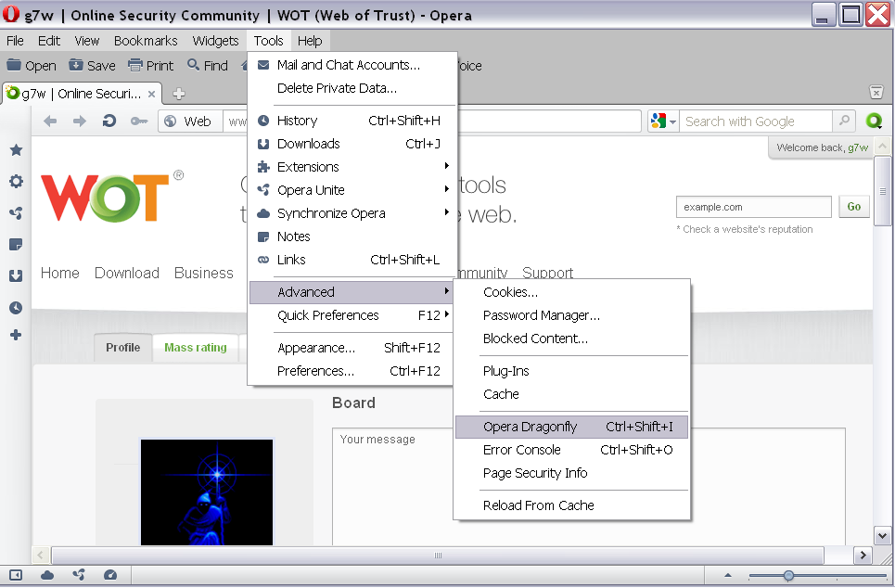Click the Opera Unite status bar icon
Viewport: 895px width, 588px height.
(79, 575)
